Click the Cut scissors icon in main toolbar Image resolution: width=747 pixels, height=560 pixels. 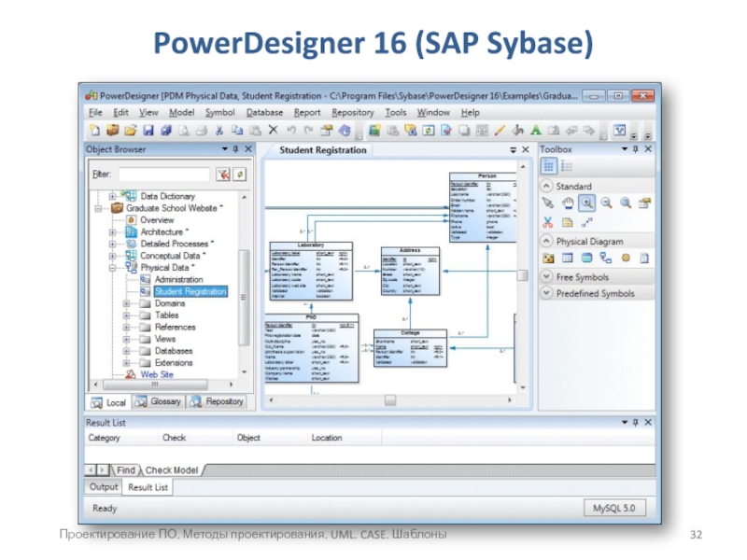[219, 130]
